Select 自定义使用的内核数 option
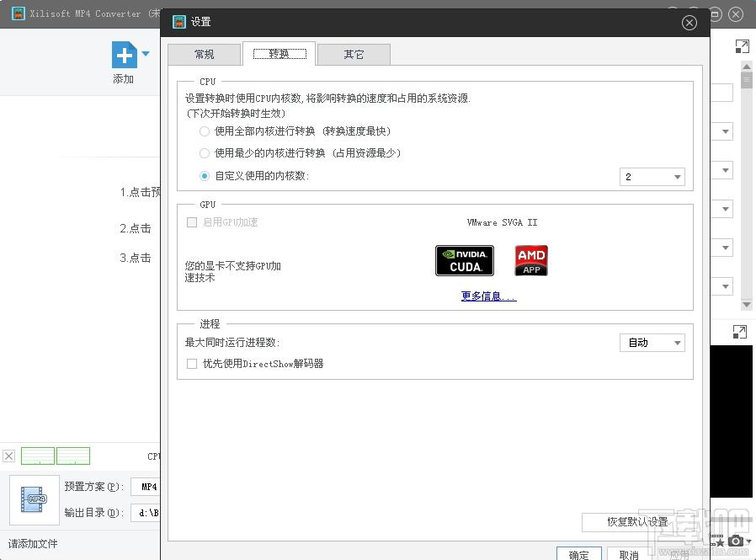756x560 pixels. tap(205, 176)
